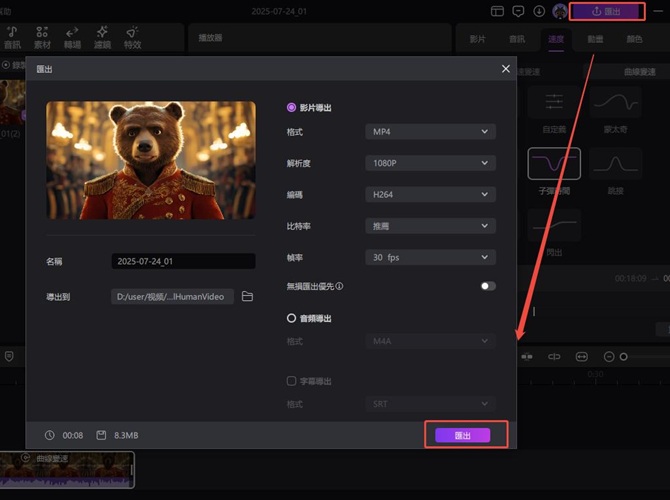This screenshot has height=500, width=670.
Task: Click the 播放器 player panel title
Action: pos(210,38)
